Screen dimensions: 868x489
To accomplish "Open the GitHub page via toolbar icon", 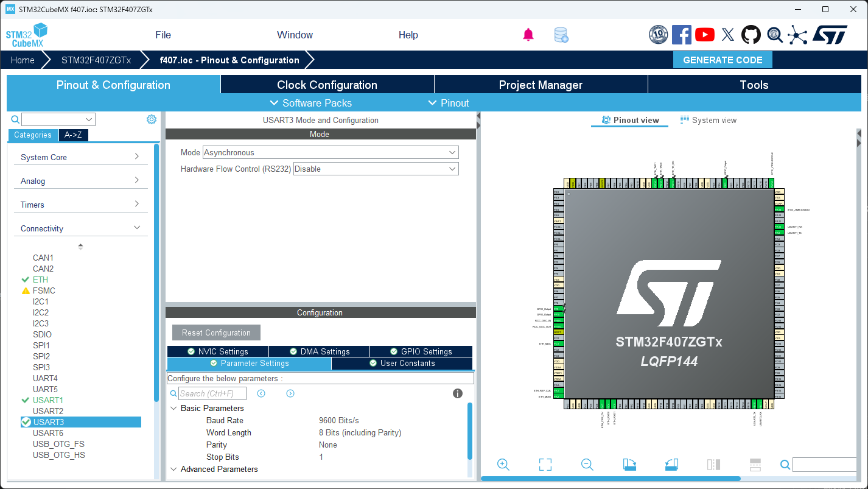I will tap(751, 35).
